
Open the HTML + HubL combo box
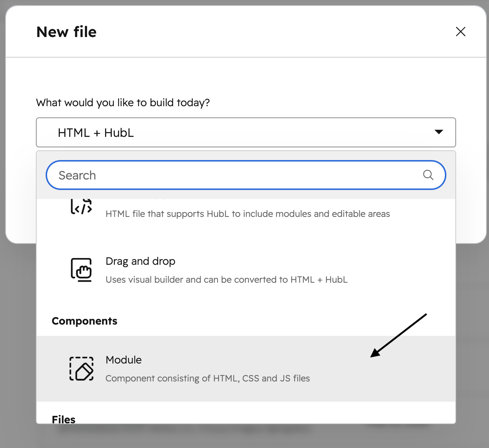246,132
